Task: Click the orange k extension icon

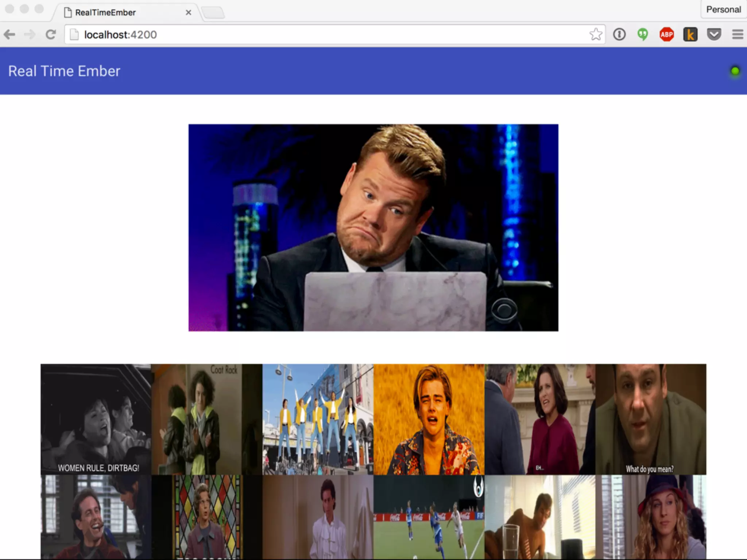Action: [690, 35]
